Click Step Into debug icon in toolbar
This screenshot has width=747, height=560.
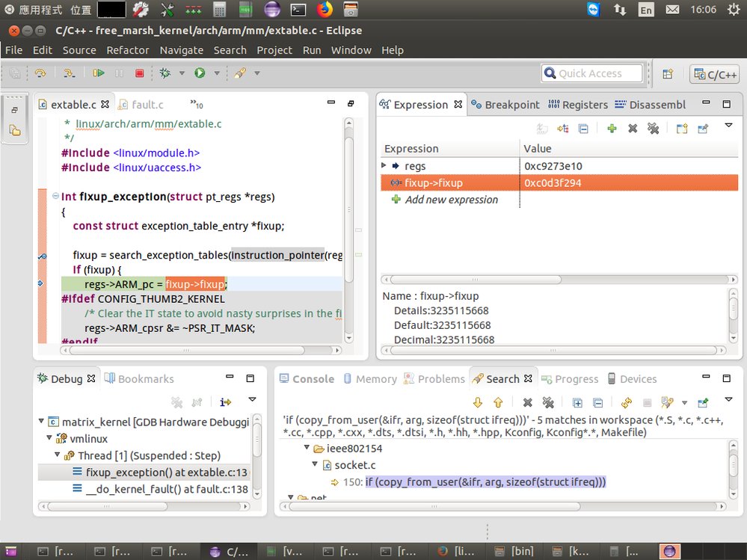[x=70, y=73]
